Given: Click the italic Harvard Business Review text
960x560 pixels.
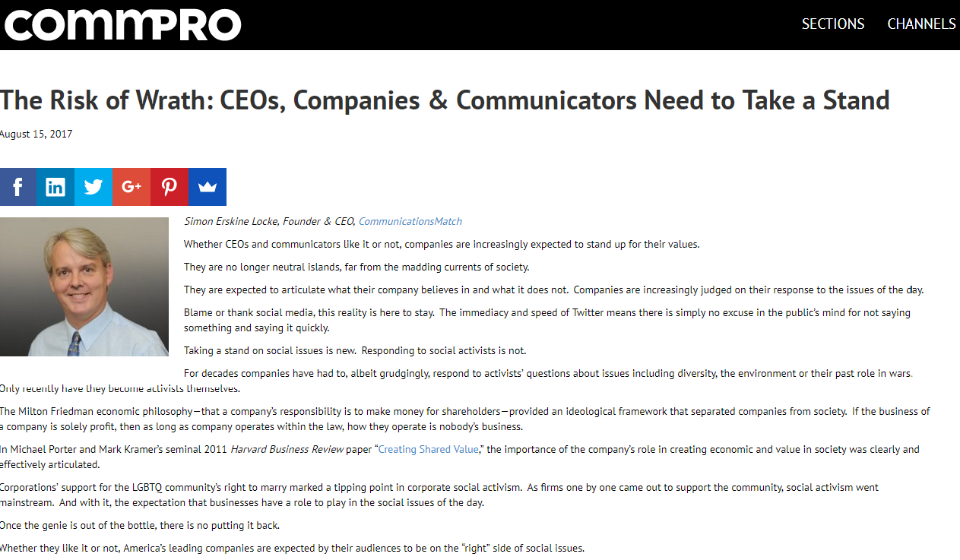Looking at the screenshot, I should (288, 449).
